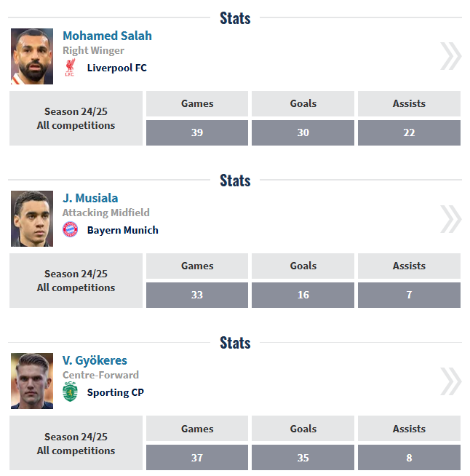
Task: Open the V. Gyökeres name link
Action: click(x=95, y=360)
